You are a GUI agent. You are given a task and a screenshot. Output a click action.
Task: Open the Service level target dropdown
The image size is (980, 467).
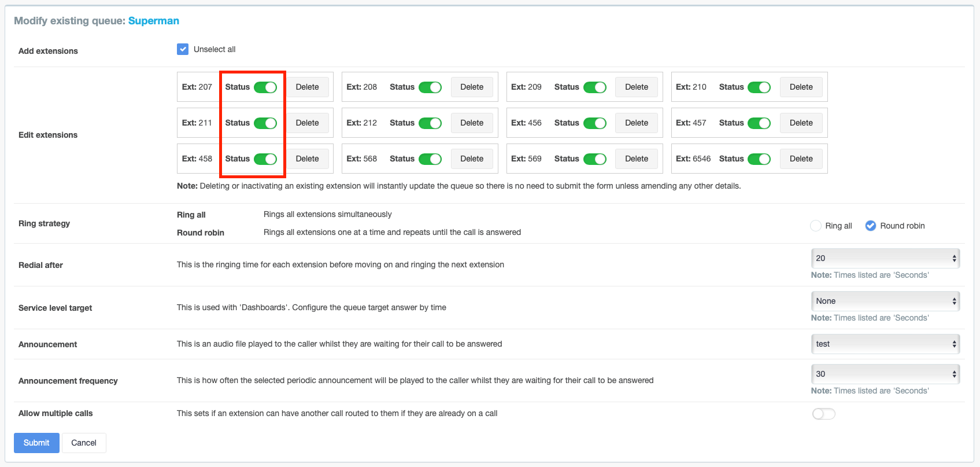pyautogui.click(x=885, y=301)
